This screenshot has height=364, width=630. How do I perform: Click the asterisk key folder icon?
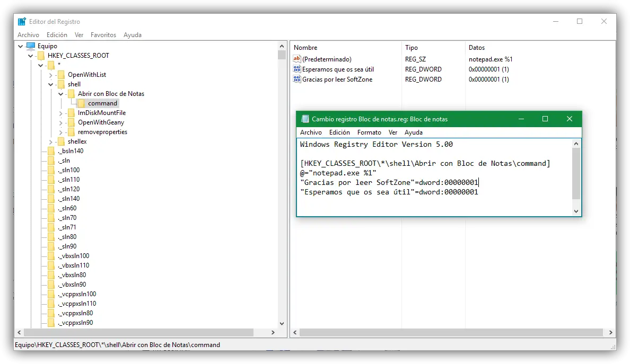pyautogui.click(x=51, y=65)
